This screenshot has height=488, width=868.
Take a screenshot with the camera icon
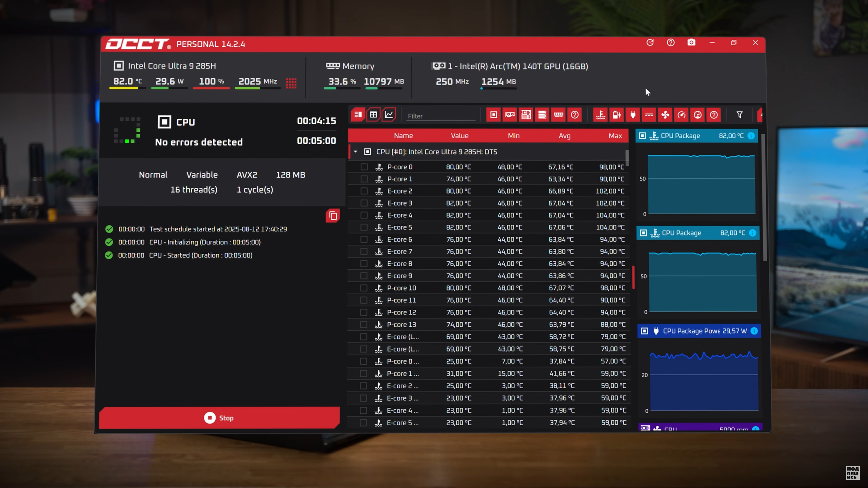(691, 43)
